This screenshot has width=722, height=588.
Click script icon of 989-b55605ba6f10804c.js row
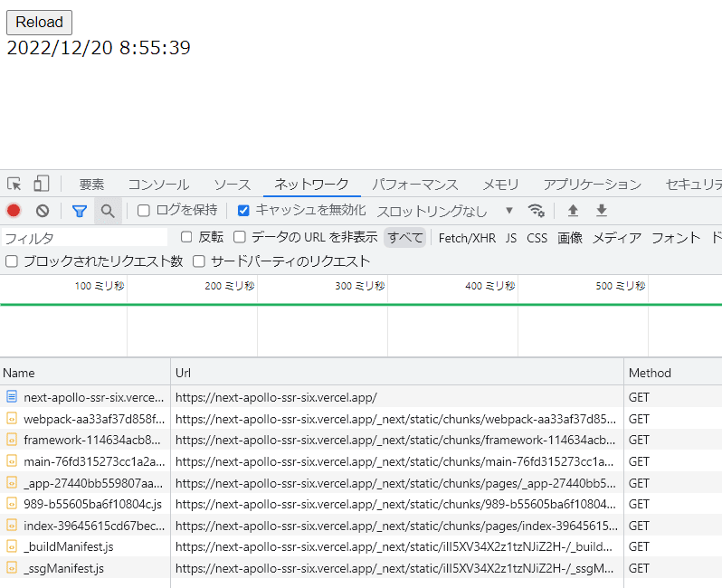click(x=12, y=504)
